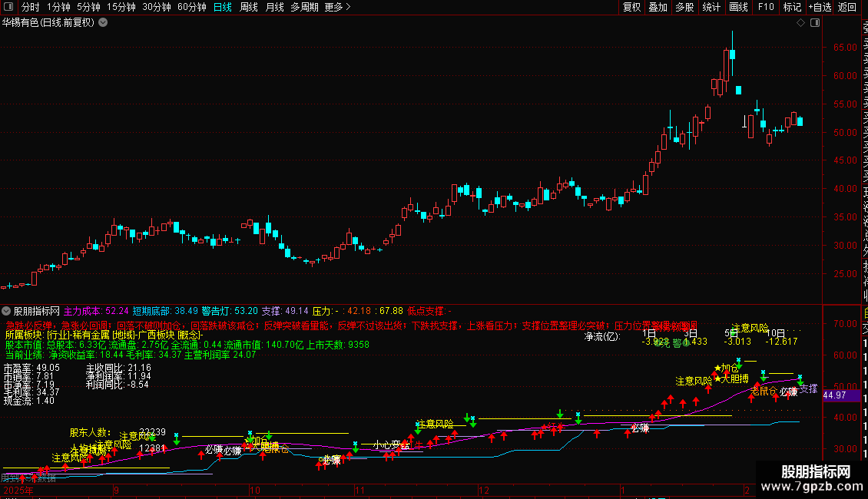This screenshot has width=868, height=499.
Task: Click the 老鼠仓 signal label
Action: pos(764,391)
